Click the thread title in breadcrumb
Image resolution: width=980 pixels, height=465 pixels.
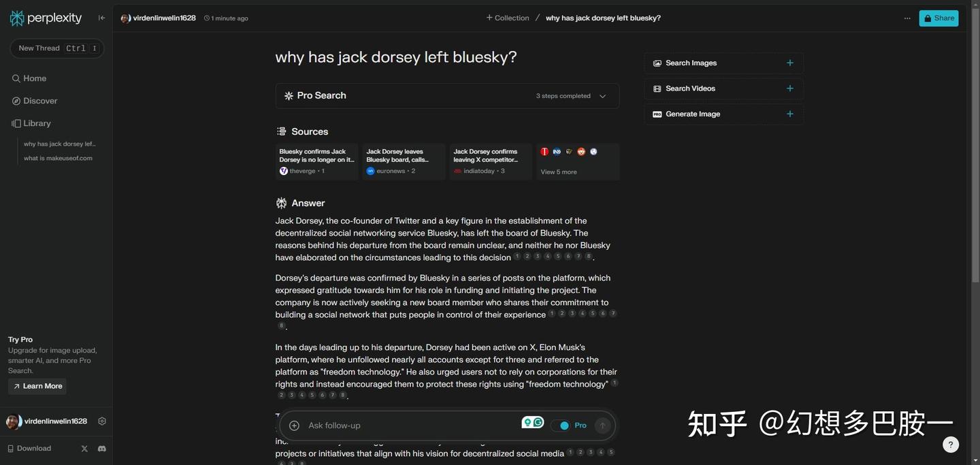pos(603,18)
